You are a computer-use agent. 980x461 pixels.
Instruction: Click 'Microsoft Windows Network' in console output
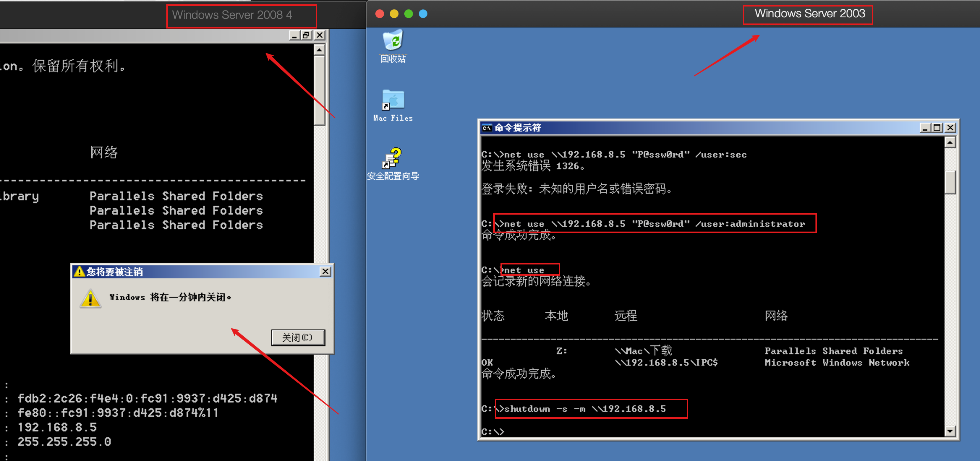click(x=837, y=363)
